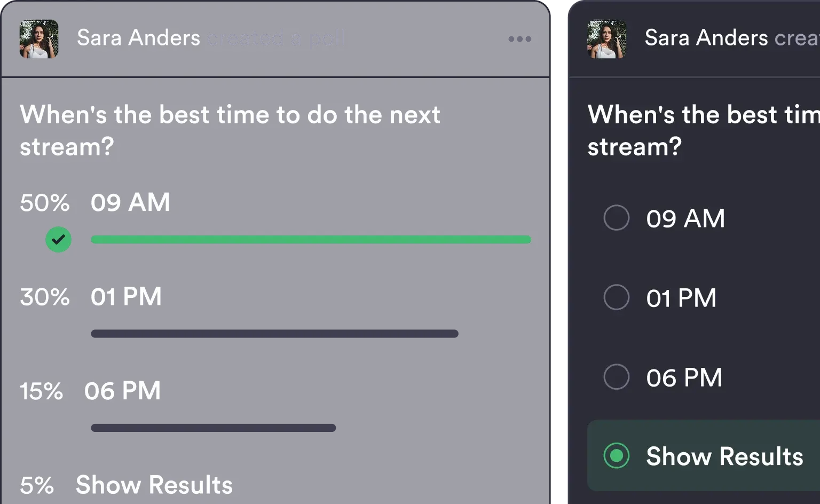Pick the 06 PM radio button
The height and width of the screenshot is (504, 820).
point(616,377)
